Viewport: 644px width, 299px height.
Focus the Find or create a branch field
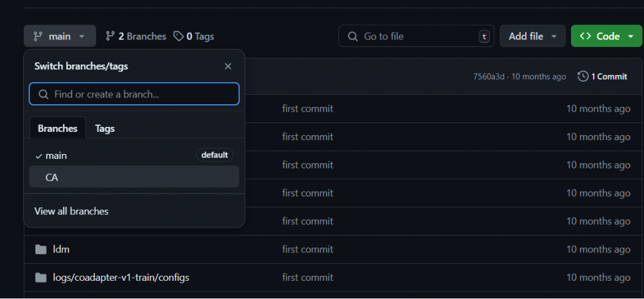134,94
